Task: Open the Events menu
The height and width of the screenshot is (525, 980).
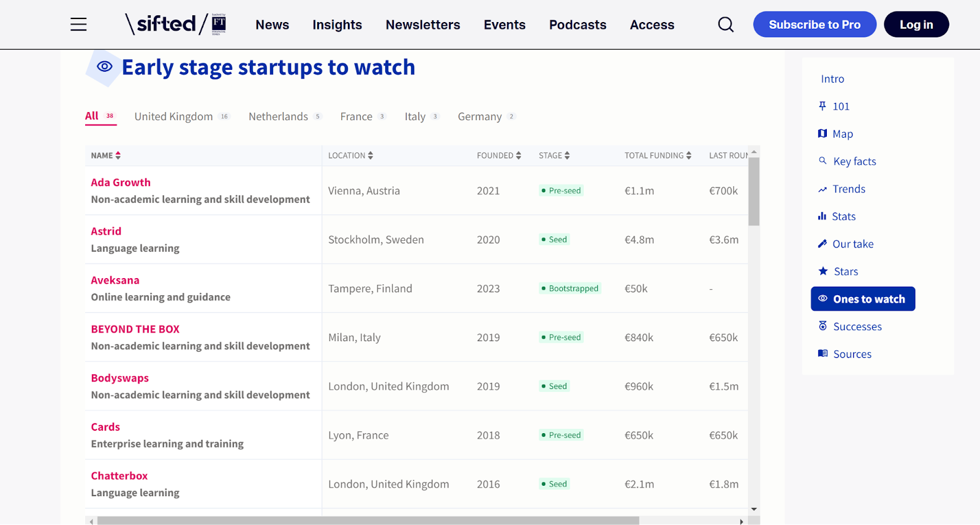Action: (505, 25)
